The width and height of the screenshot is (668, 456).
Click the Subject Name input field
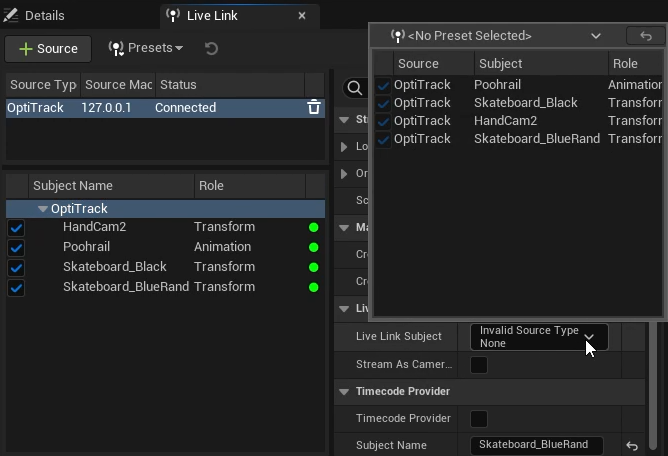pyautogui.click(x=536, y=445)
